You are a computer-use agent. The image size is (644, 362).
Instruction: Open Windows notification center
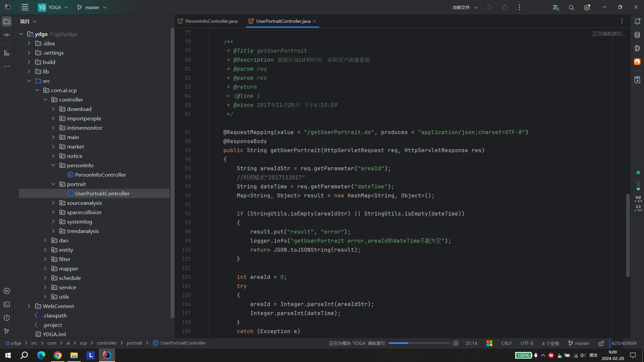(633, 355)
